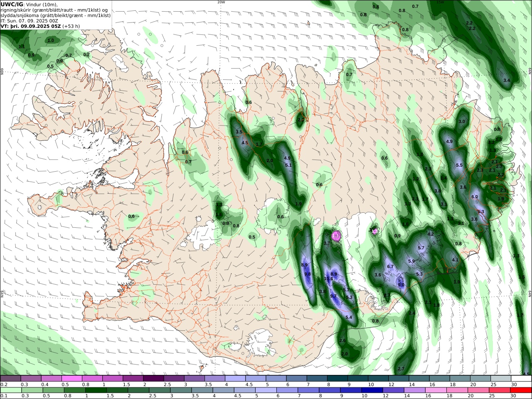
Task: Click the "5.4" precipitation value
Action: [349, 317]
